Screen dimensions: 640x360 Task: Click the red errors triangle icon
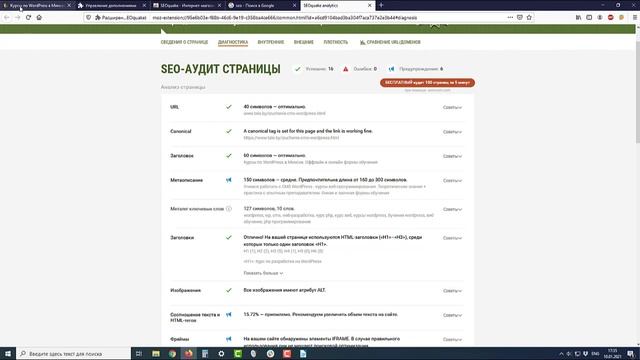tap(346, 69)
